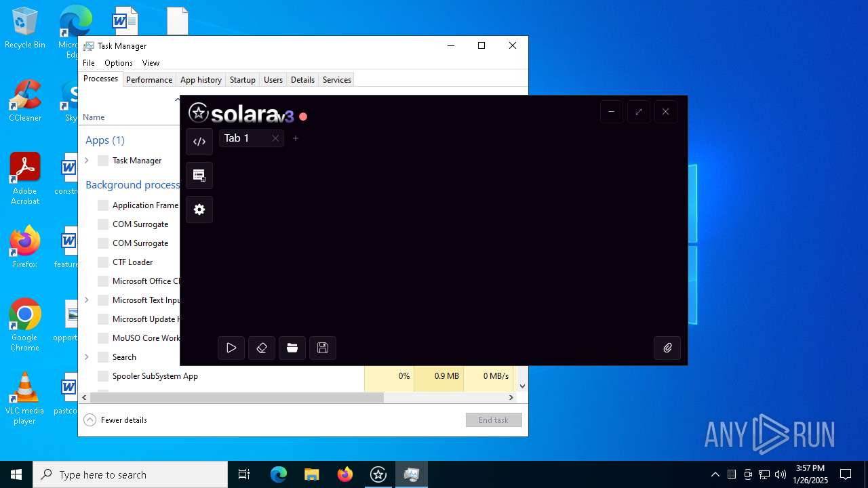Add a new Solara tab with plus

(296, 138)
